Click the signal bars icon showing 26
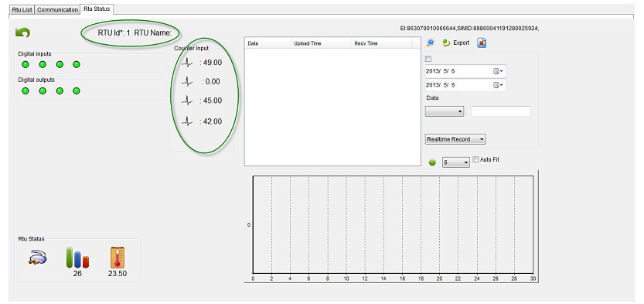 (77, 258)
